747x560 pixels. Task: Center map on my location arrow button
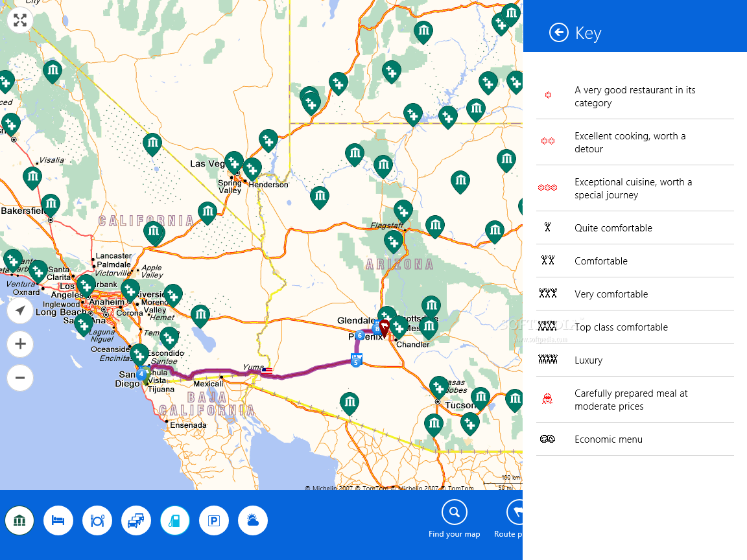pyautogui.click(x=20, y=310)
